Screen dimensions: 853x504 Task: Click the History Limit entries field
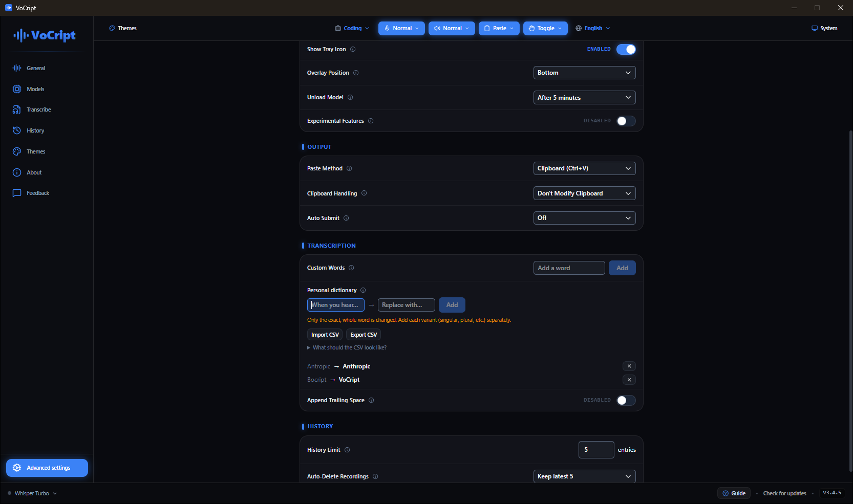(596, 450)
